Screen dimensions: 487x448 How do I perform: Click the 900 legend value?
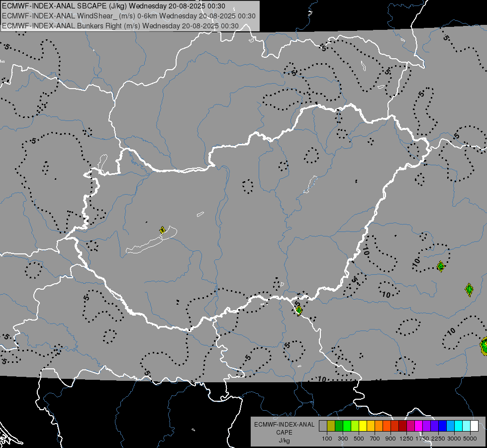(x=390, y=439)
